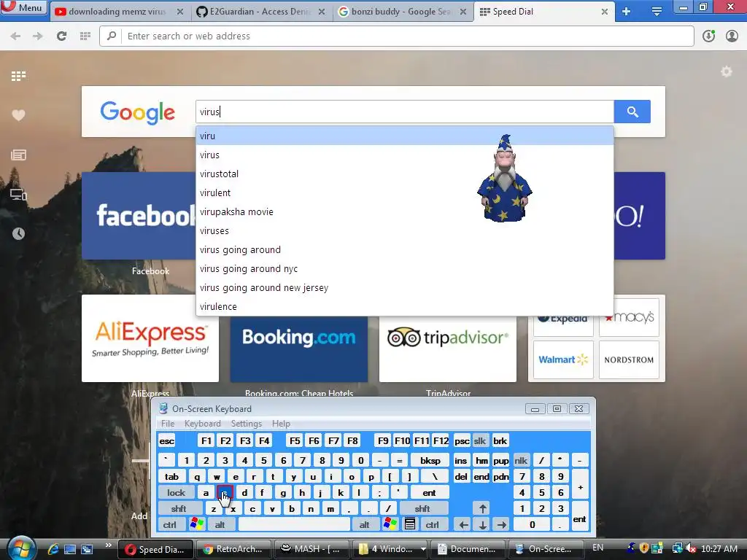Switch to the bonzi buddy Google Search tab
747x560 pixels.
403,12
